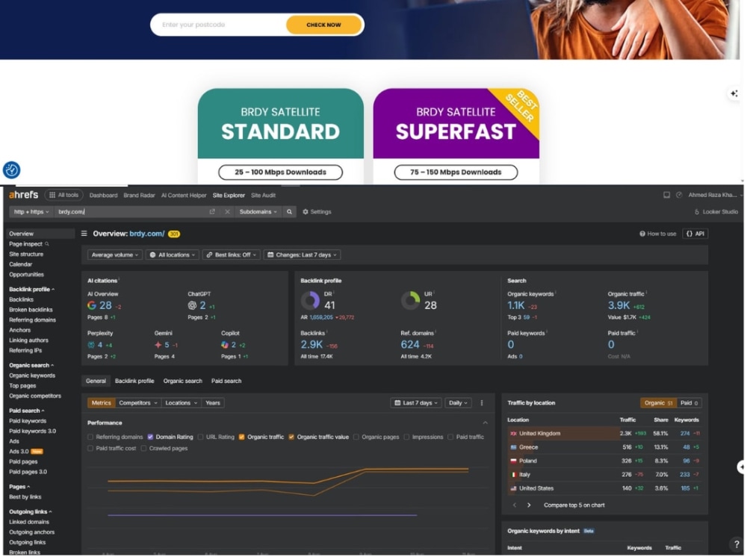This screenshot has width=747, height=560.
Task: Open brdy.com in new tab icon
Action: click(212, 212)
